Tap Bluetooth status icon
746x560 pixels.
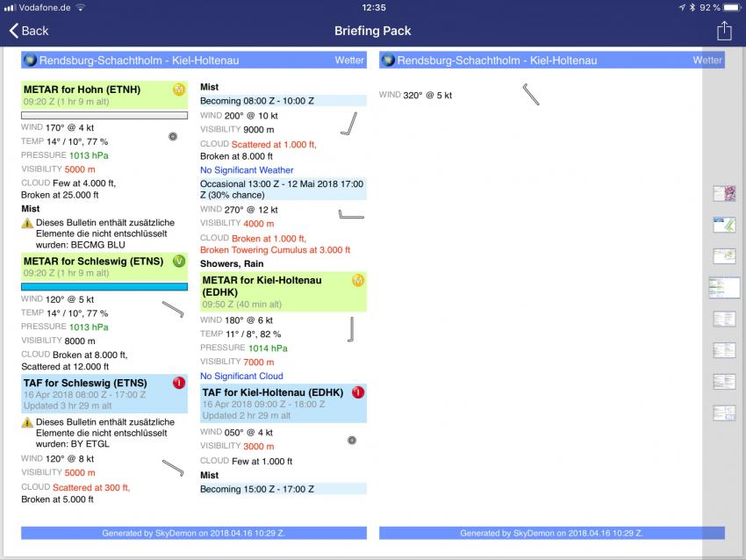click(692, 7)
